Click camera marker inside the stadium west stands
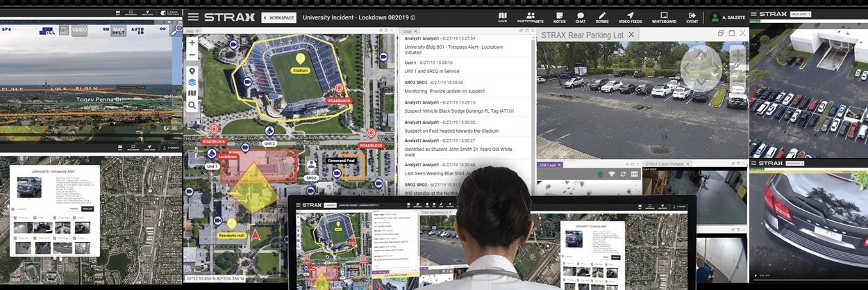 [247, 82]
